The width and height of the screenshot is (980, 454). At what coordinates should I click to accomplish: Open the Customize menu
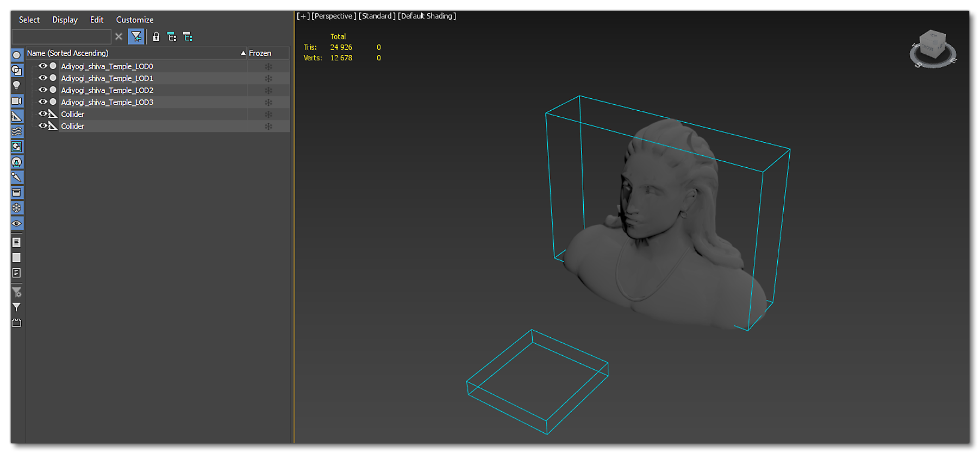[134, 20]
